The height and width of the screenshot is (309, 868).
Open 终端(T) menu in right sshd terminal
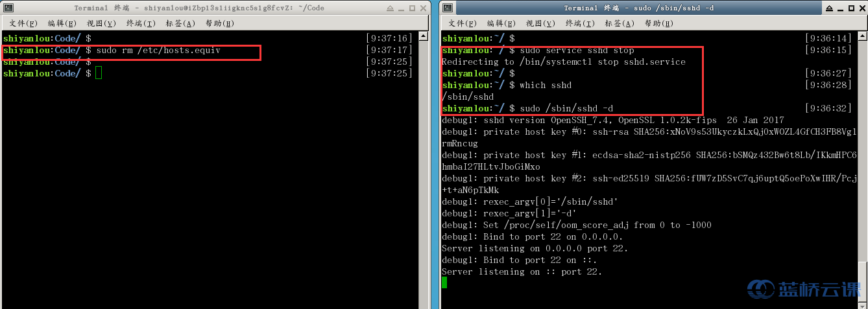point(579,23)
